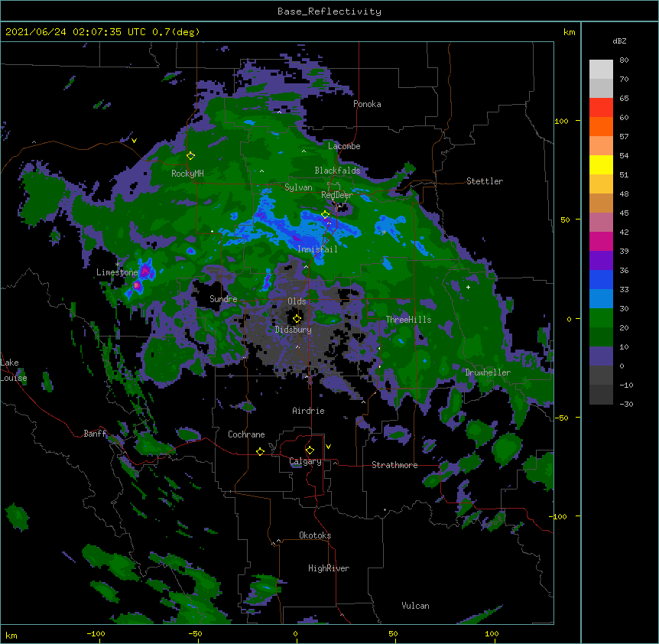Click the Banff label
Viewport: 659px width, 644px height.
coord(95,434)
